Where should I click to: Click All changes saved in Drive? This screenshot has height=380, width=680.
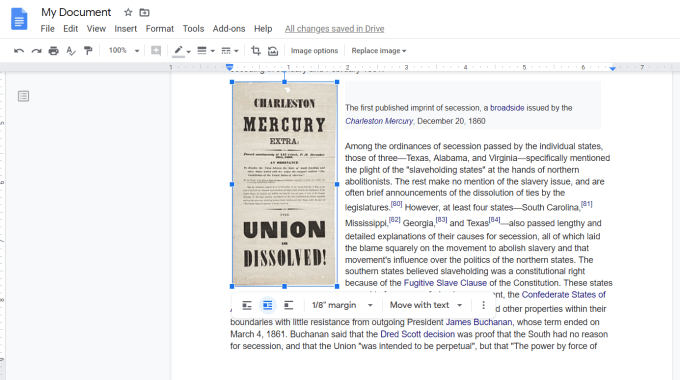tap(334, 29)
